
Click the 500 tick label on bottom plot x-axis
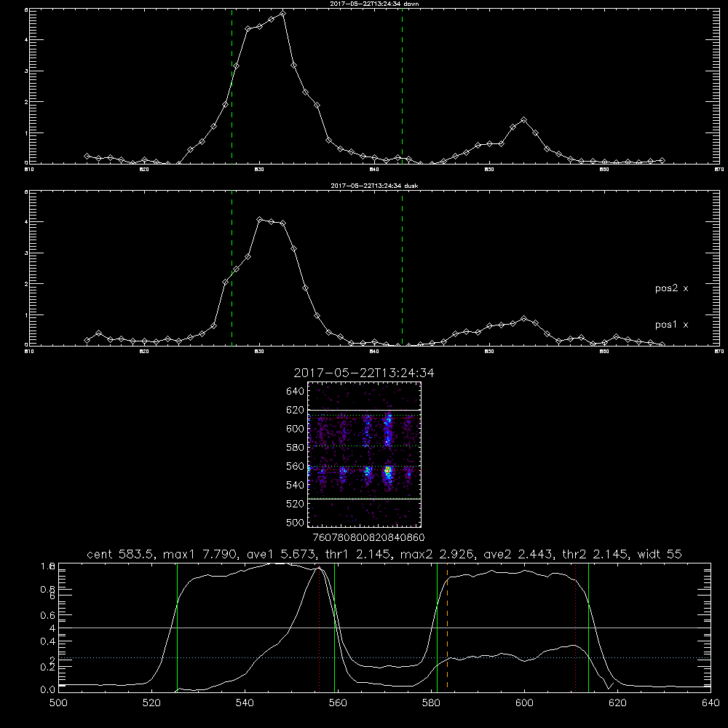(x=58, y=703)
